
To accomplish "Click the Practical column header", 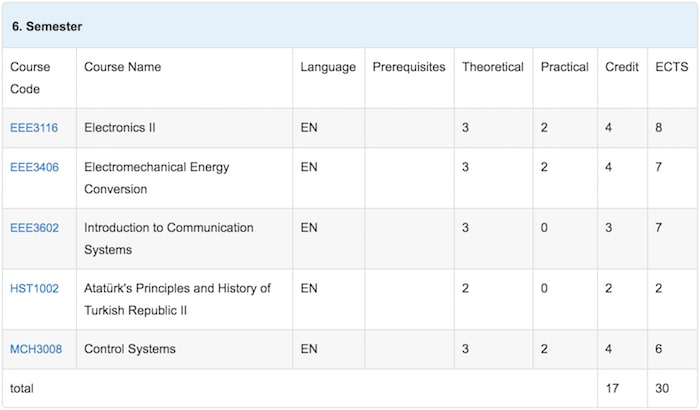I will click(564, 67).
